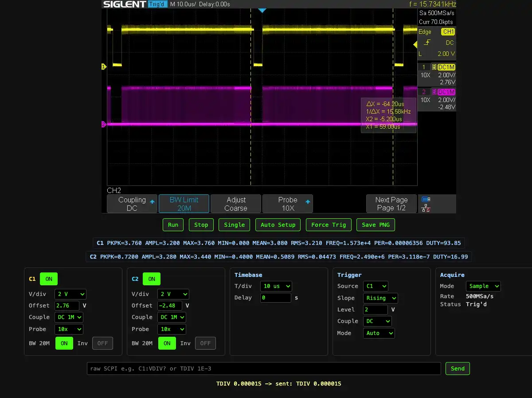This screenshot has width=532, height=398.
Task: Click the C1 measurements readout line
Action: coord(279,243)
